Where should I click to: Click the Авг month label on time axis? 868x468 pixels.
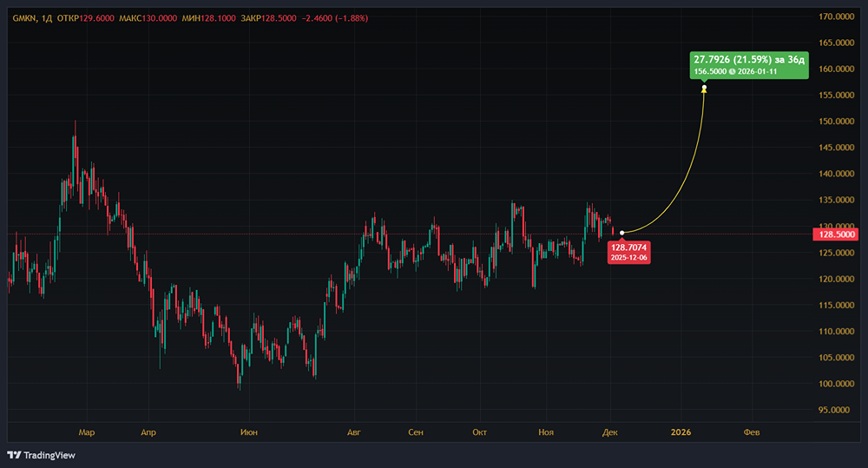pos(353,431)
